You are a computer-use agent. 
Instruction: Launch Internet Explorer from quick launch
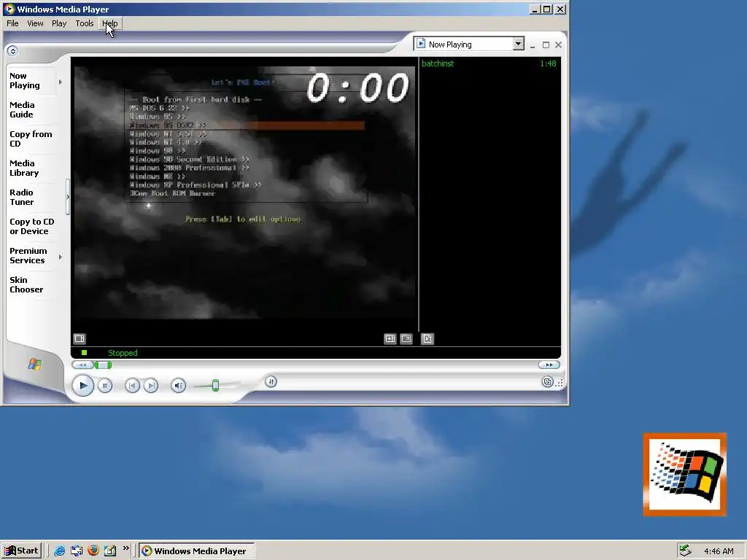(x=60, y=551)
